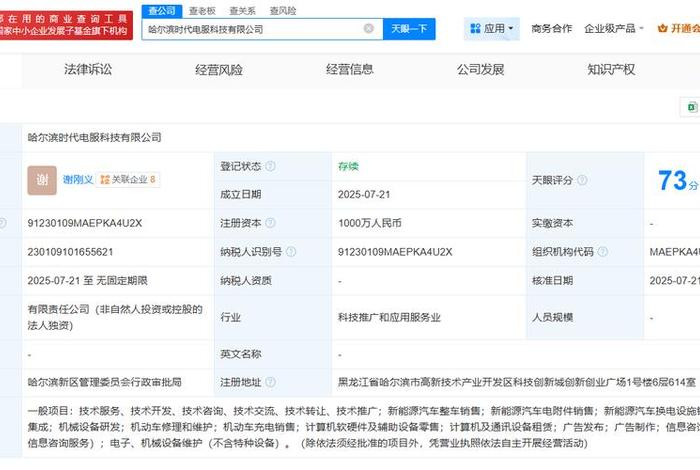Viewport: 700px width, 470px height.
Task: Open legal representative 谢刚义 link
Action: 78,180
